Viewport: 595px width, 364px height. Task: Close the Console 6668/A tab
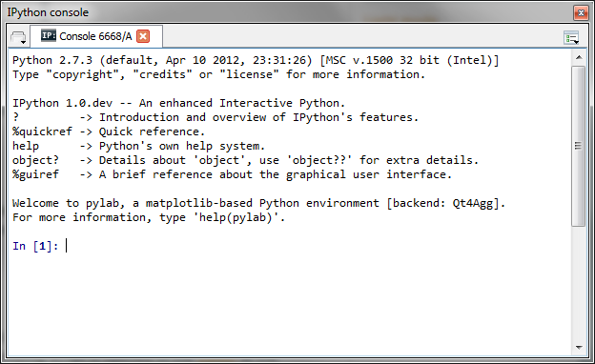coord(143,36)
